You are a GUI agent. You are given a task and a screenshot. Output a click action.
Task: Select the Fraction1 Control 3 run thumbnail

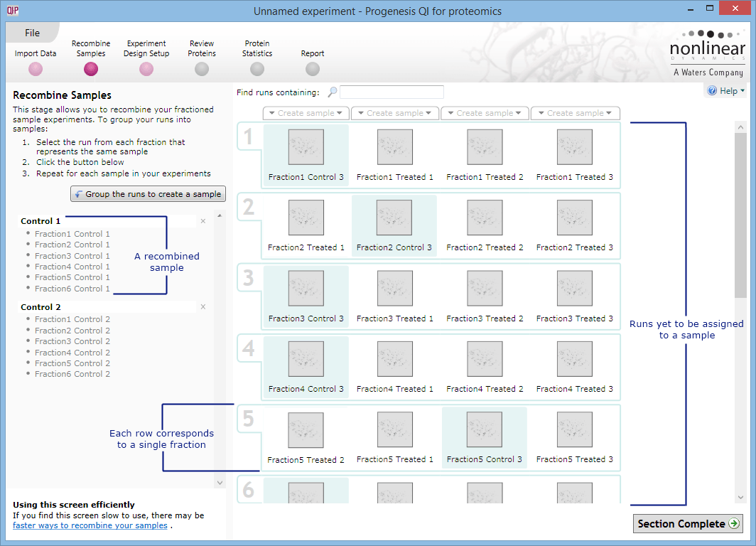tap(306, 147)
